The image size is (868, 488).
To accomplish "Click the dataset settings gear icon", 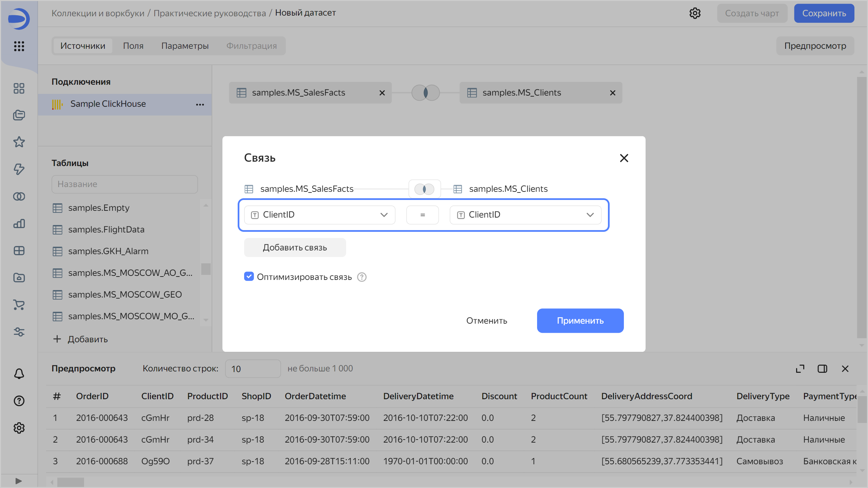I will tap(695, 13).
